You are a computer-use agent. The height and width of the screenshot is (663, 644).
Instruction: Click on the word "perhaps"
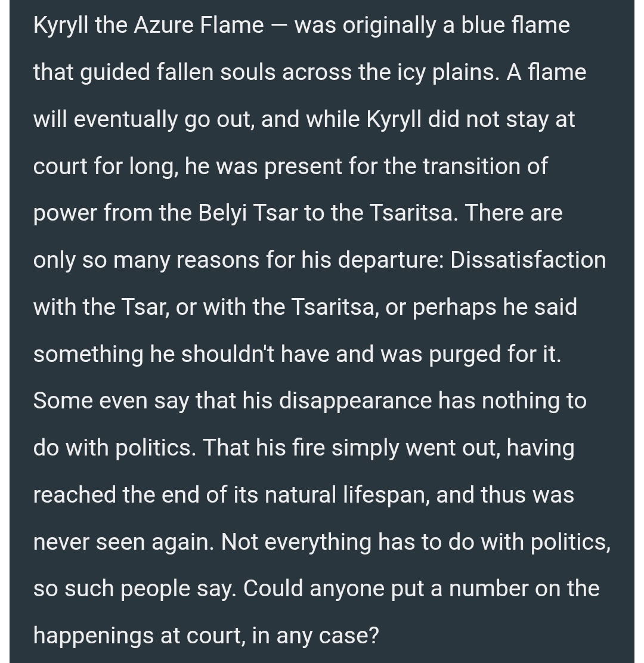click(x=454, y=308)
